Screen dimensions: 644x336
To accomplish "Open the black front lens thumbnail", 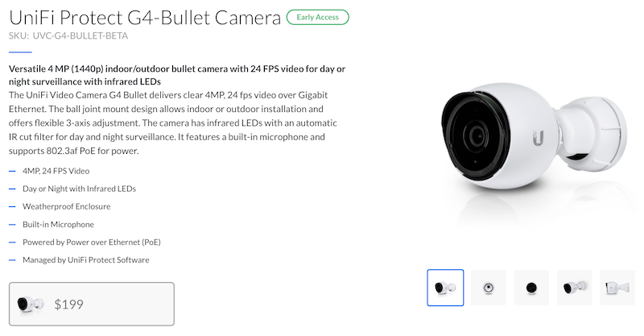I will 531,288.
